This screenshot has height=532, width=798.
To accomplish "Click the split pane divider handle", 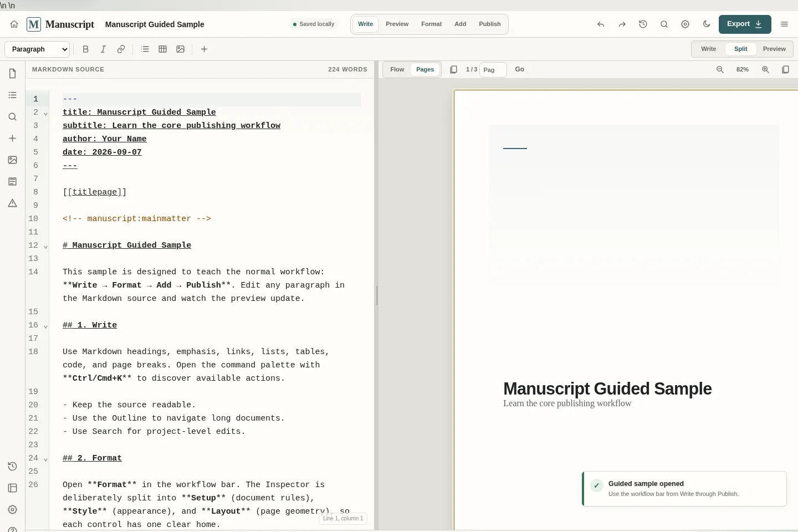I will (x=377, y=296).
